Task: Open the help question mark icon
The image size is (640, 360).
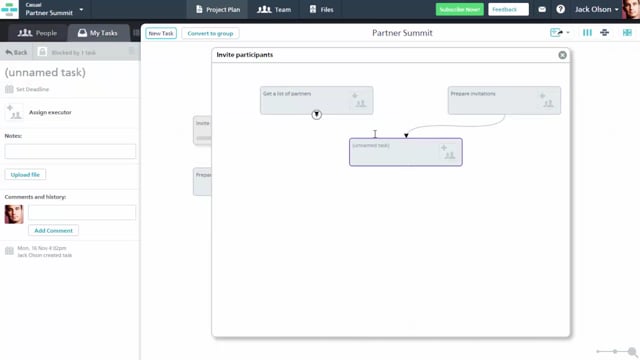Action: coord(560,9)
